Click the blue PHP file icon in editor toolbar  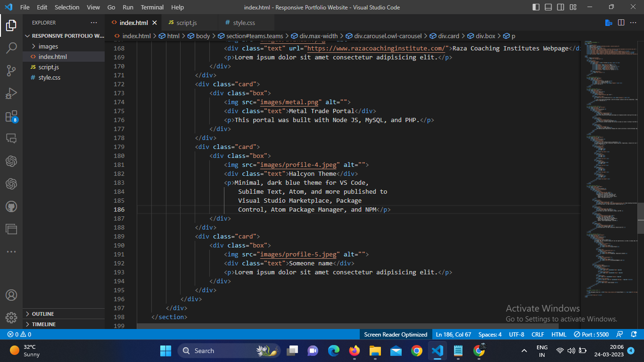pos(609,23)
